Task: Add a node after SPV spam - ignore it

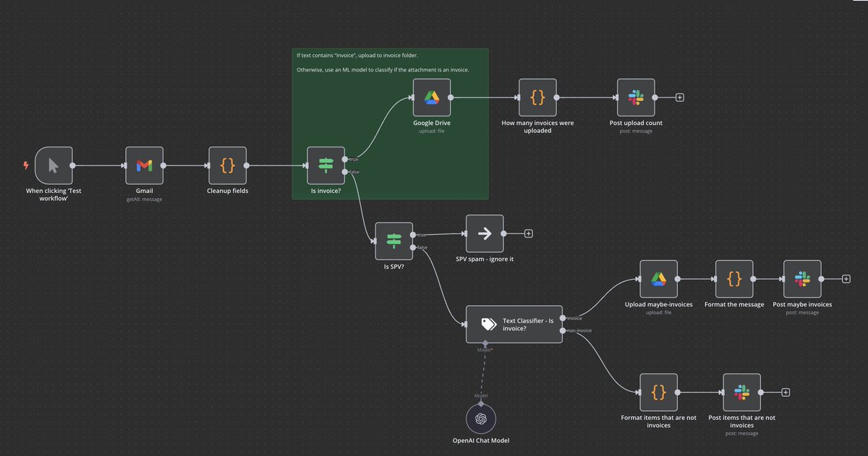Action: (528, 233)
